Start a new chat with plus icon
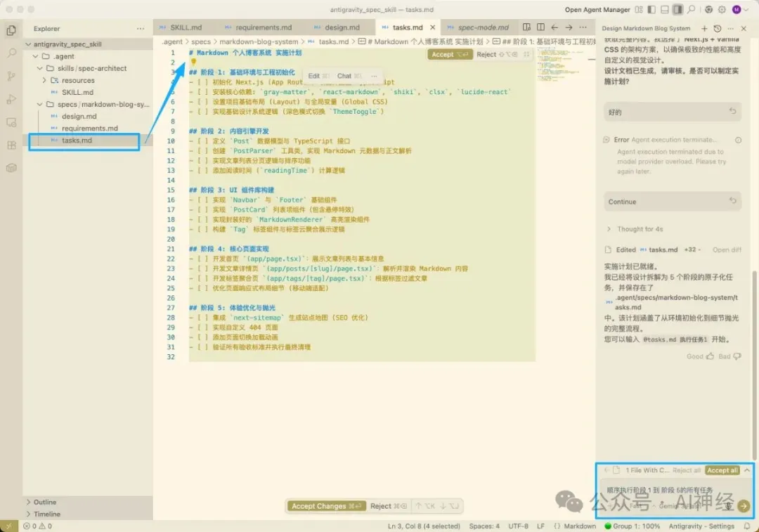The width and height of the screenshot is (759, 532). pyautogui.click(x=704, y=28)
